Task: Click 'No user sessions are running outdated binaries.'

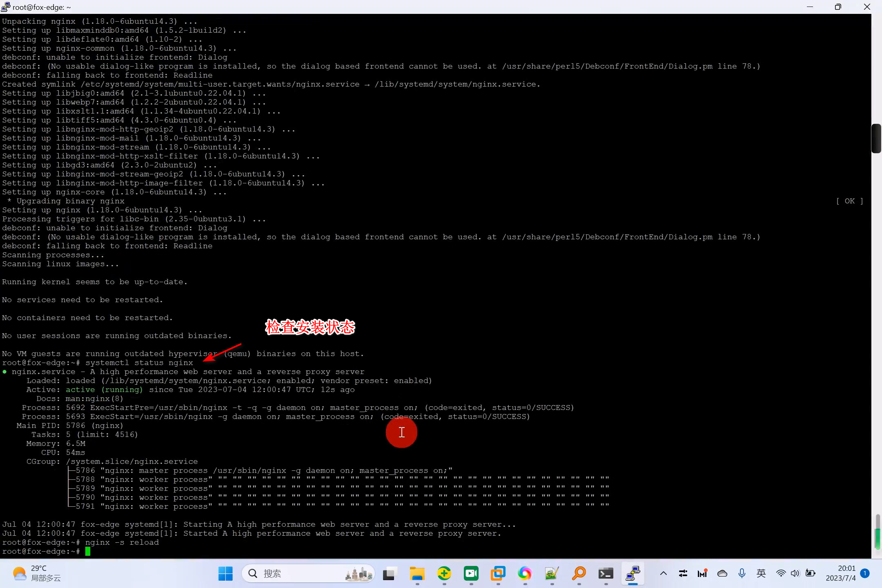Action: [x=117, y=336]
